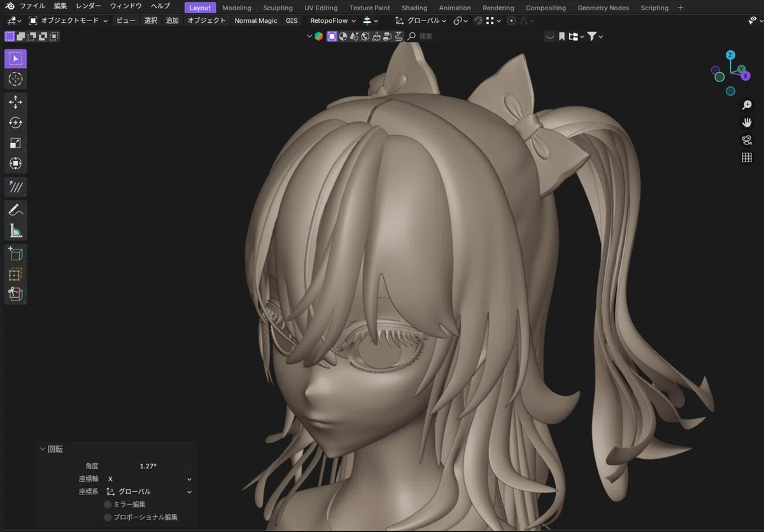Viewport: 764px width, 532px height.
Task: Select the Annotate pencil tool
Action: (16, 209)
